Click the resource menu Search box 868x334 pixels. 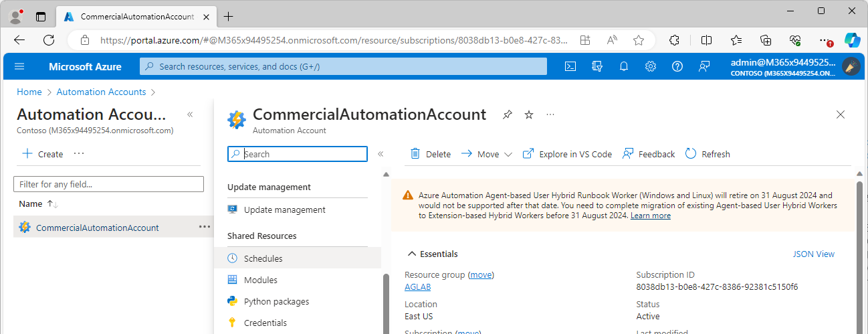pyautogui.click(x=298, y=154)
